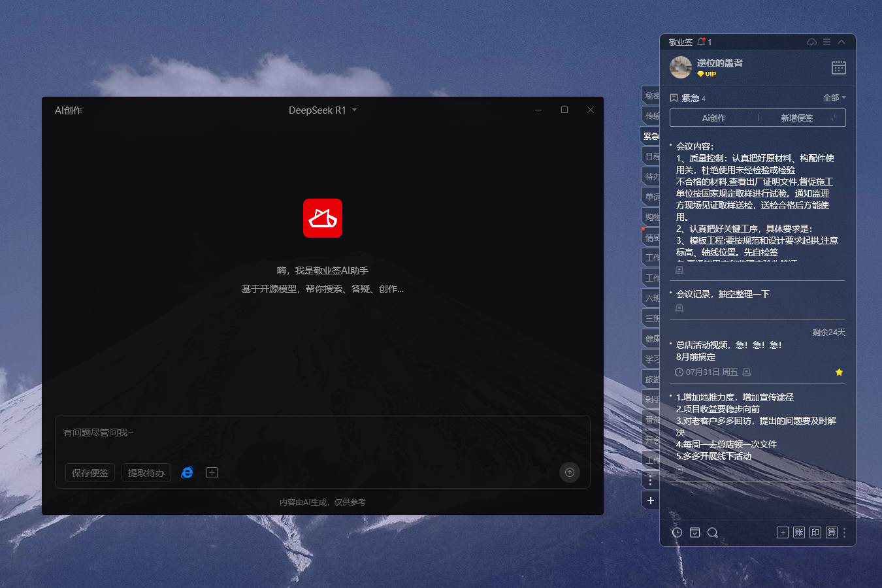Switch to the 待办 category tab
The height and width of the screenshot is (588, 882).
[651, 176]
